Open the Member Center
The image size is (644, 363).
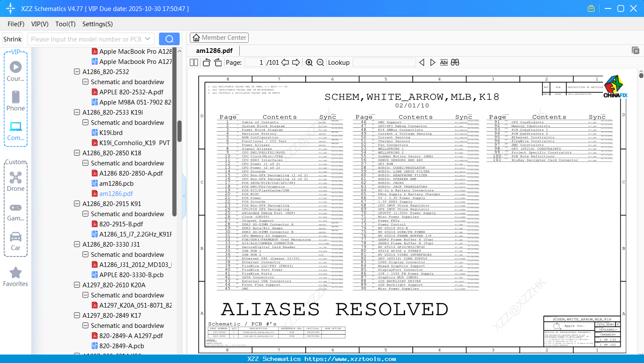(219, 38)
